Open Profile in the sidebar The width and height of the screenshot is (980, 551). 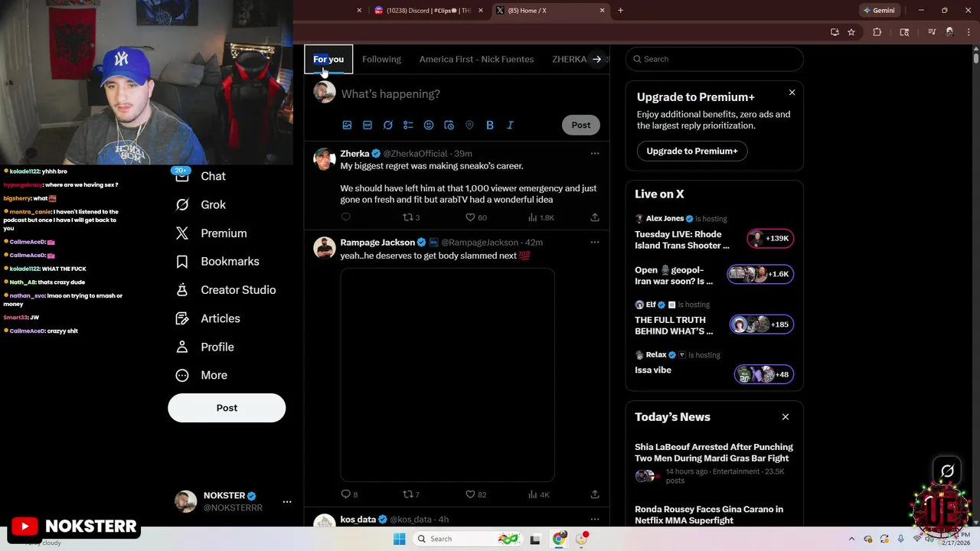204,347
